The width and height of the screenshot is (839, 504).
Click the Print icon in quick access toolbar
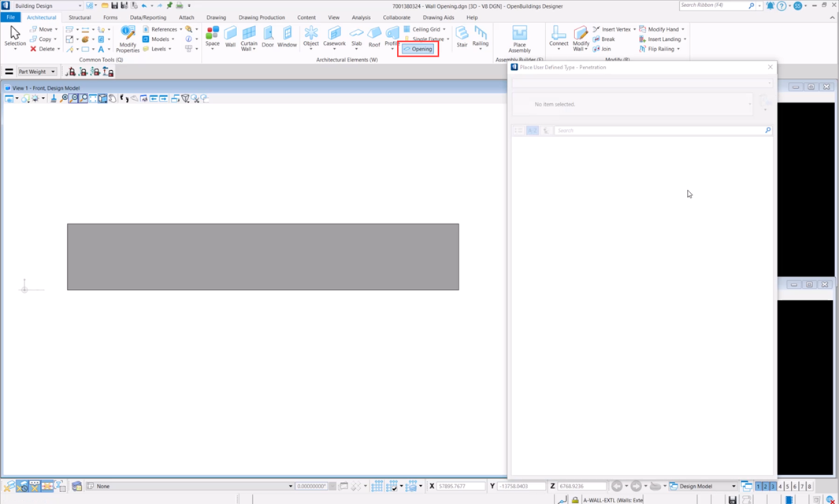tap(180, 6)
